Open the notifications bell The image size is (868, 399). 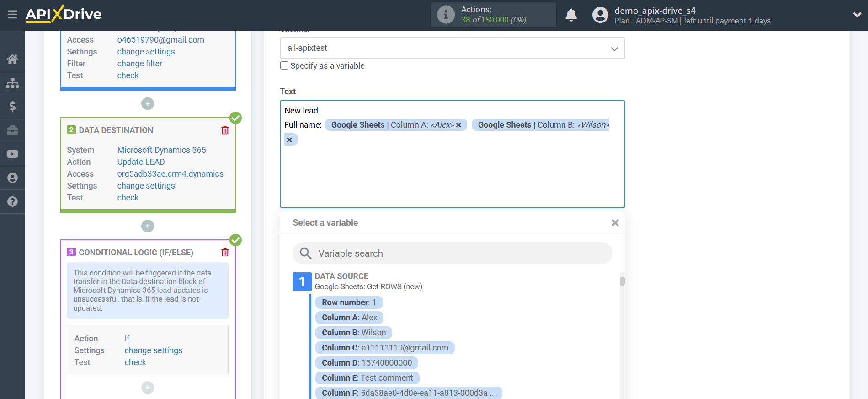point(571,15)
